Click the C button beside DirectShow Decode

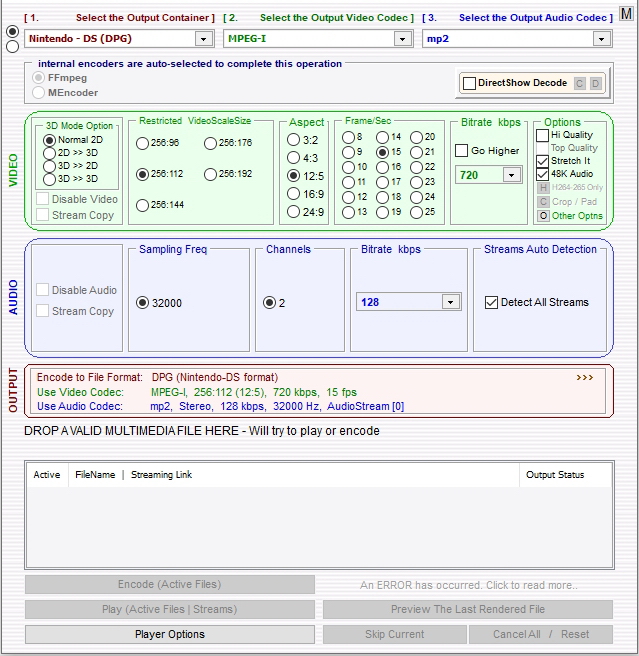click(x=579, y=84)
